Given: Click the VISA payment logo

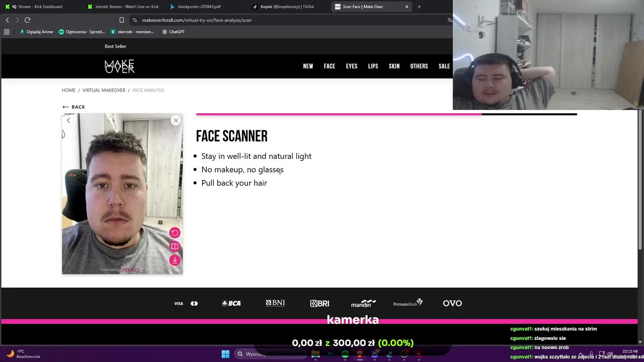Looking at the screenshot, I should (179, 303).
